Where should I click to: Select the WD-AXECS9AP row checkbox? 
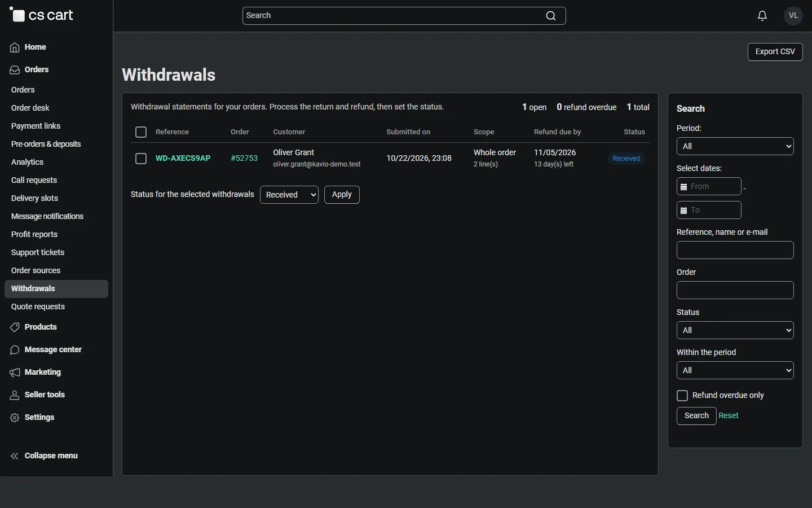click(x=141, y=159)
